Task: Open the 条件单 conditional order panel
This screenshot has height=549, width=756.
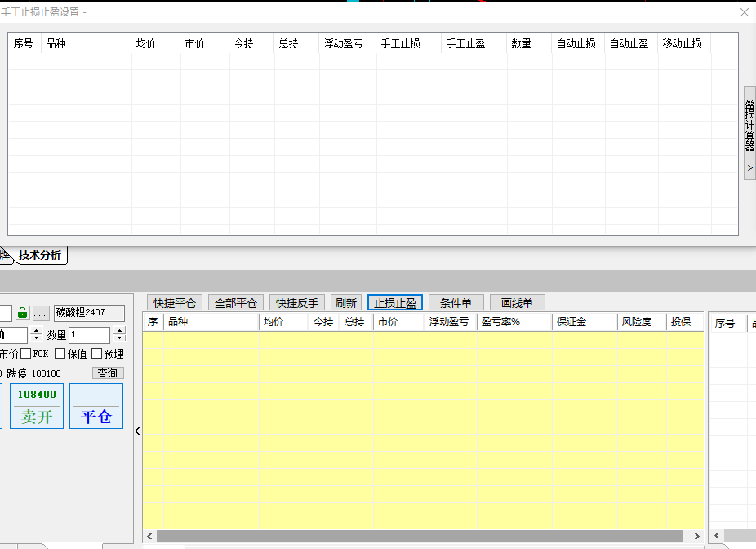Action: tap(456, 303)
